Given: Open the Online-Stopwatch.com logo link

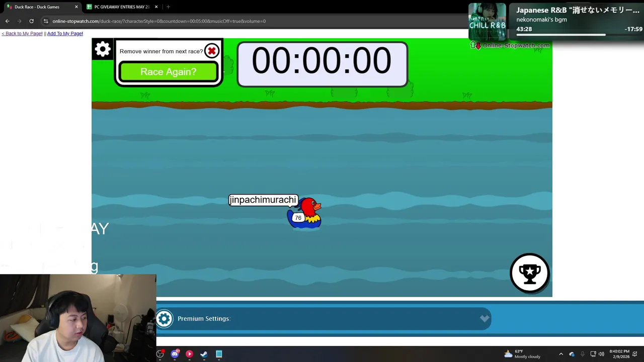Looking at the screenshot, I should point(511,45).
